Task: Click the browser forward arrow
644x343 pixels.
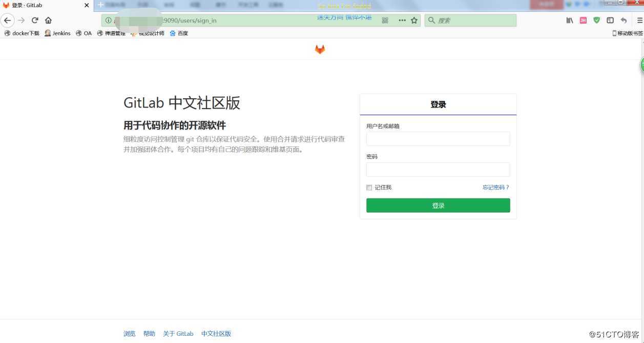Action: coord(21,20)
